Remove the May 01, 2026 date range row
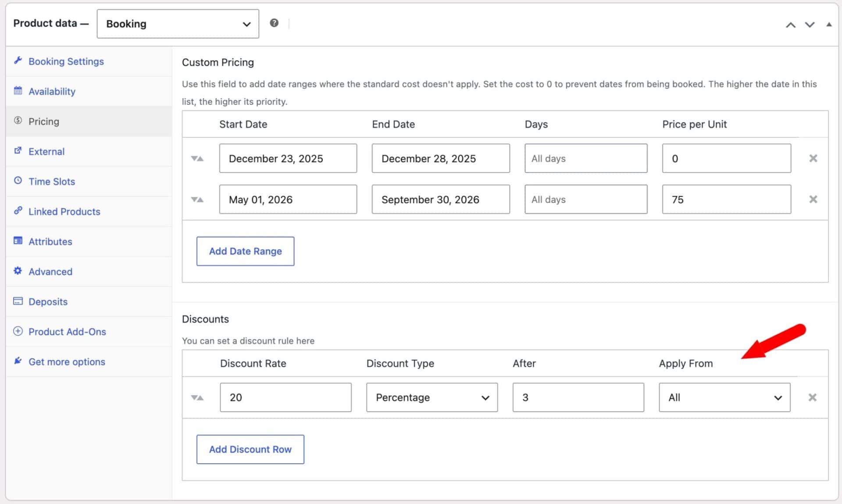The height and width of the screenshot is (504, 842). 813,199
